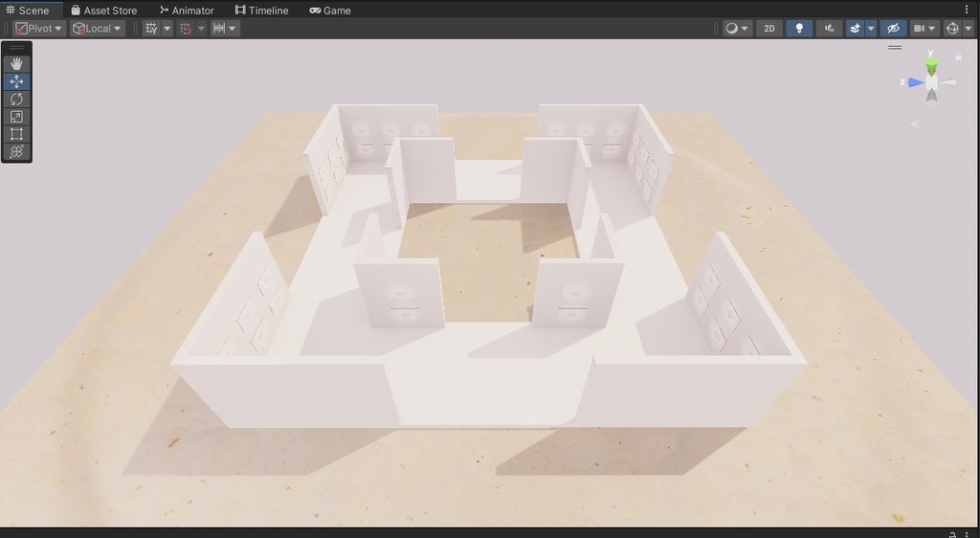Toggle grid snapping icon
Viewport: 980px width, 538px height.
point(185,28)
